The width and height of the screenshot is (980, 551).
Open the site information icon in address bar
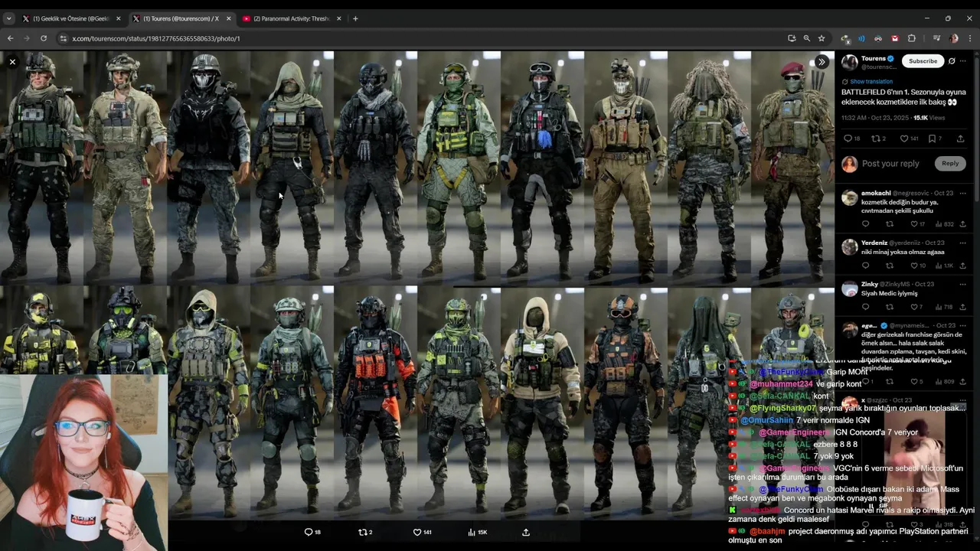[x=63, y=38]
